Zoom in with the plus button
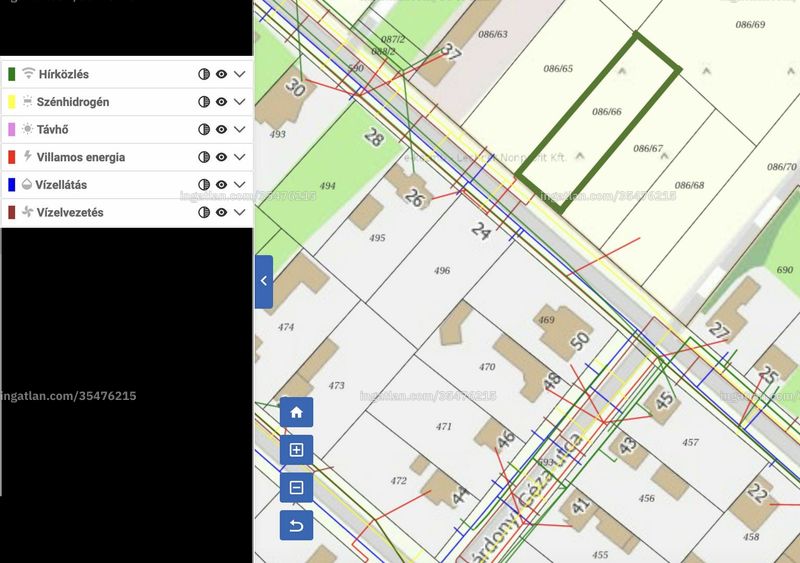This screenshot has height=563, width=800. [296, 450]
